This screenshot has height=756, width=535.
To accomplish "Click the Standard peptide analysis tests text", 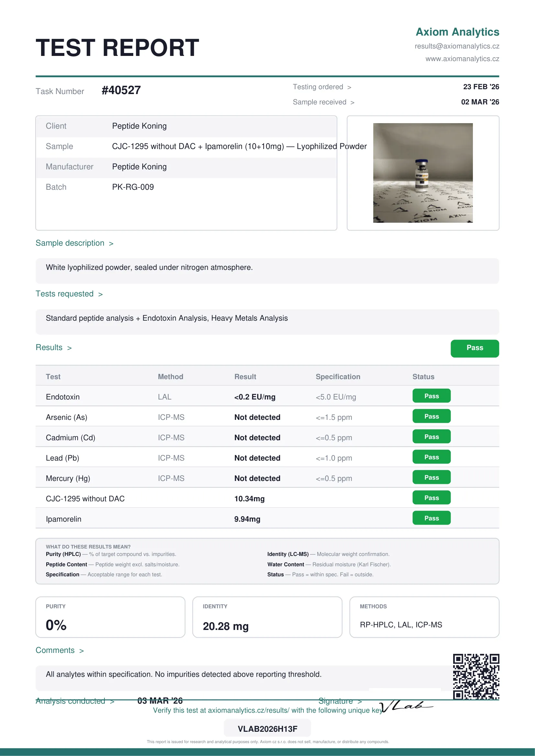I will (167, 318).
